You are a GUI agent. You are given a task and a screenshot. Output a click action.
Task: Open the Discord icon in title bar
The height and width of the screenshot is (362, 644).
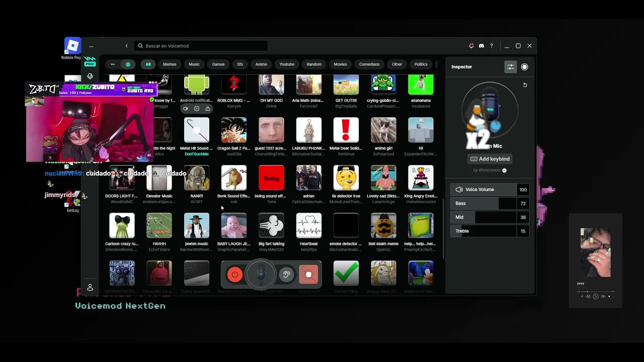(x=481, y=46)
